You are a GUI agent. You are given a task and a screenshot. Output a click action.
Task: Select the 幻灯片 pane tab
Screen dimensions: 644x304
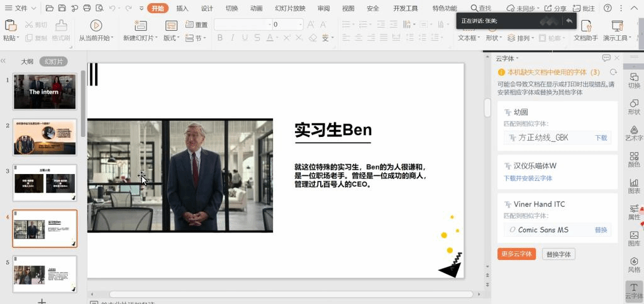click(54, 62)
